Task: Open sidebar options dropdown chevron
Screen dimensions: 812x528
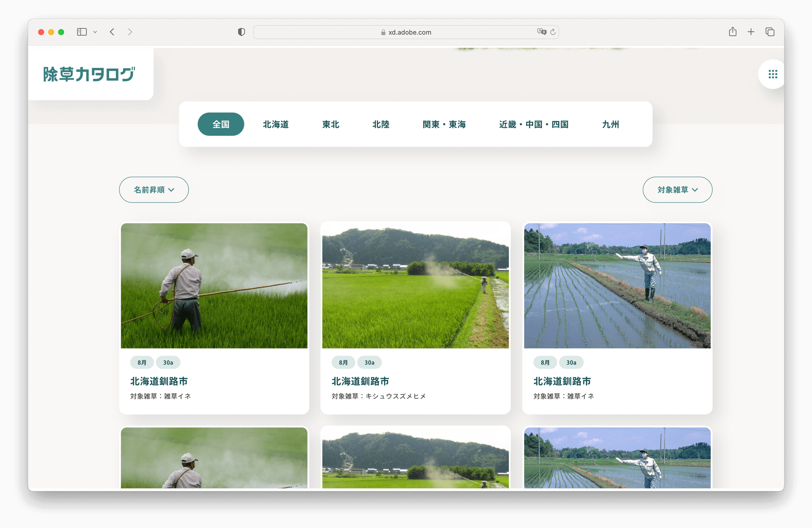Action: [x=95, y=32]
